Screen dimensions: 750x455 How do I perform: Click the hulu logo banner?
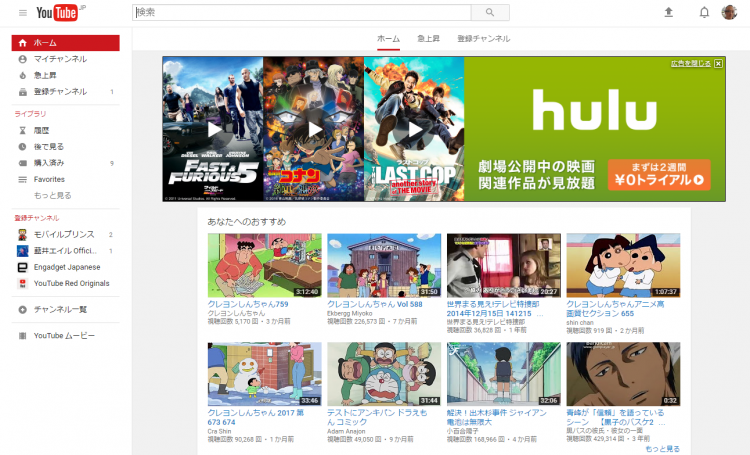coord(595,109)
